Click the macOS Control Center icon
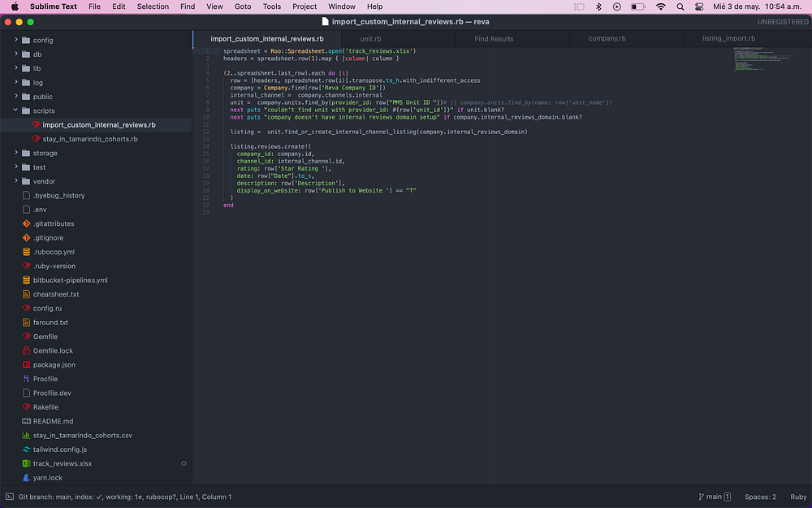 699,7
